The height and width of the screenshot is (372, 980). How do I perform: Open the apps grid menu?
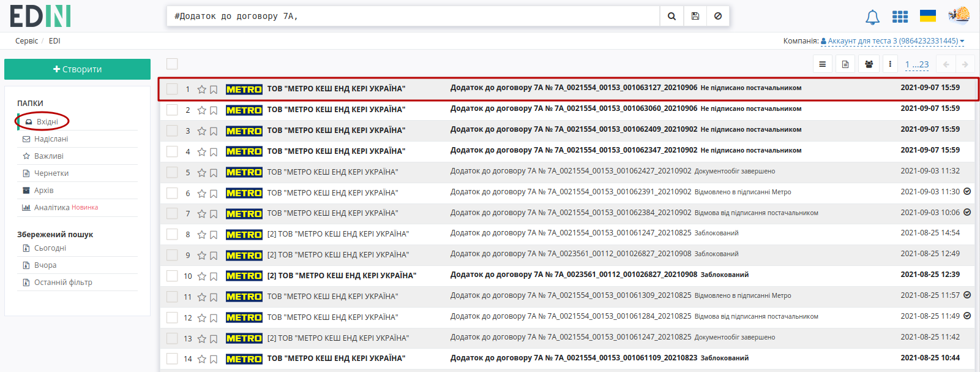(900, 17)
